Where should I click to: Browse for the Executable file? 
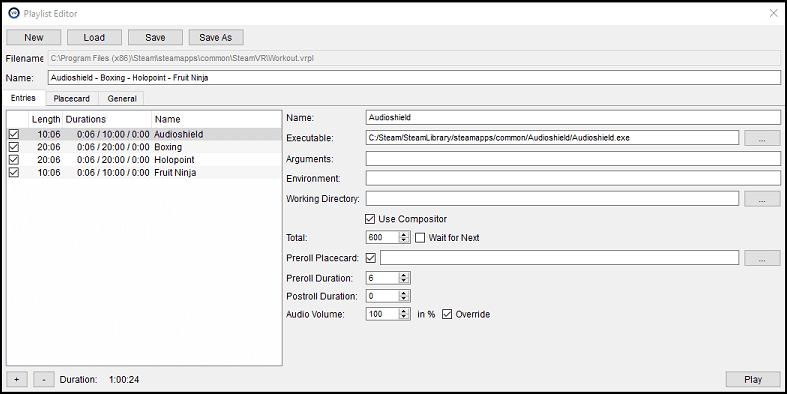[762, 138]
